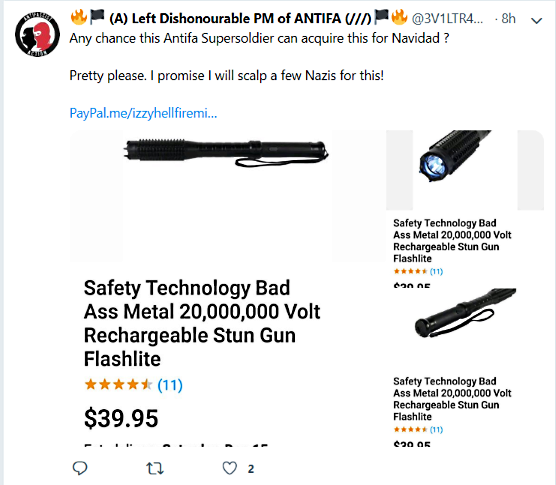The height and width of the screenshot is (485, 556).
Task: Click the $39.95 large price text
Action: click(121, 418)
